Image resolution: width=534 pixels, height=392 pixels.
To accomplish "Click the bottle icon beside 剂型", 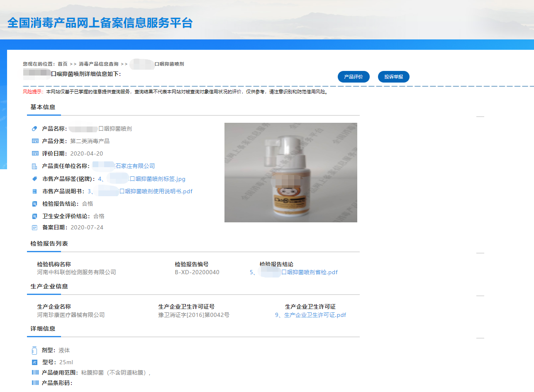I will (35, 351).
